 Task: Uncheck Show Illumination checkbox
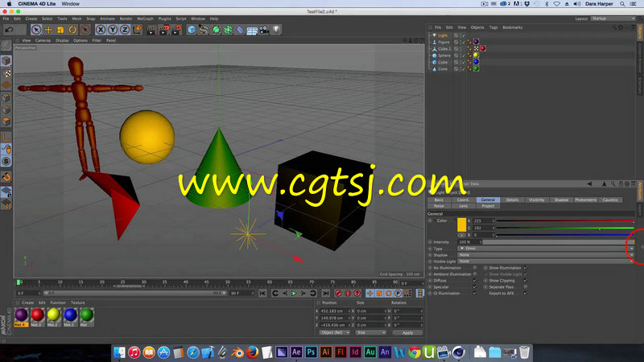click(x=526, y=268)
